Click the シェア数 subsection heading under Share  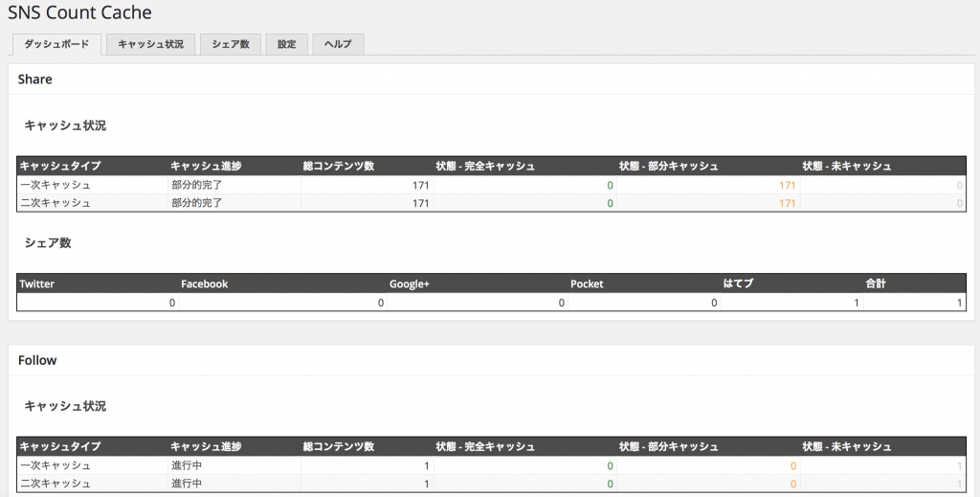48,243
